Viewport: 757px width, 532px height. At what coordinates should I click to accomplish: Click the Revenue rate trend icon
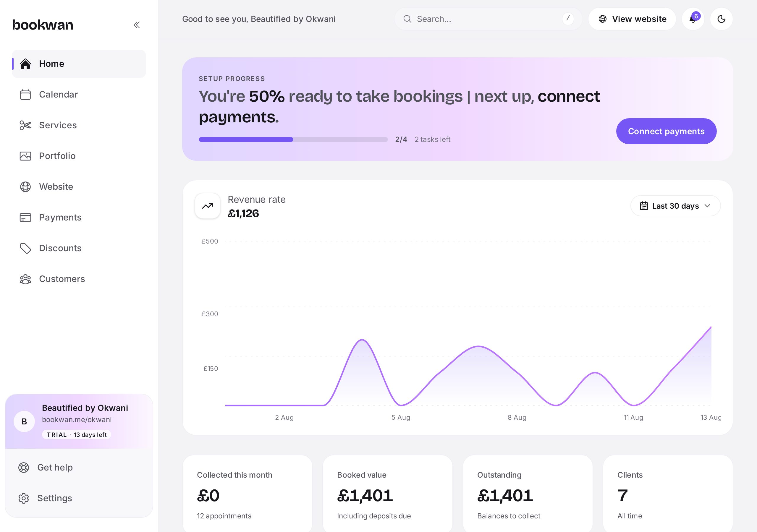point(207,206)
